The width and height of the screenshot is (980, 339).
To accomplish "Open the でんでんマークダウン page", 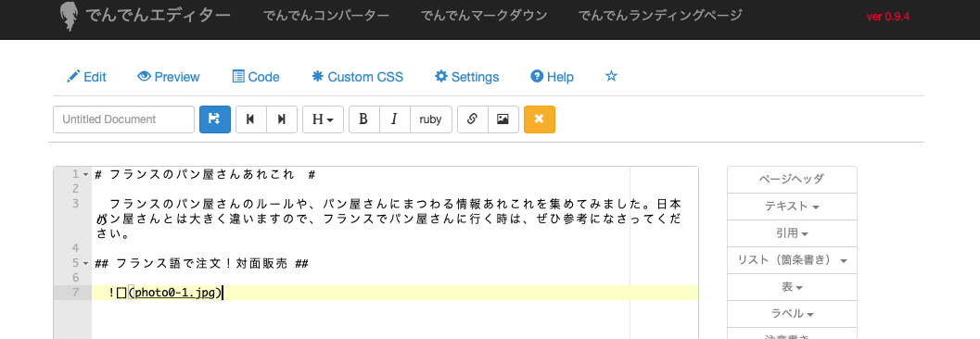I will click(x=484, y=16).
